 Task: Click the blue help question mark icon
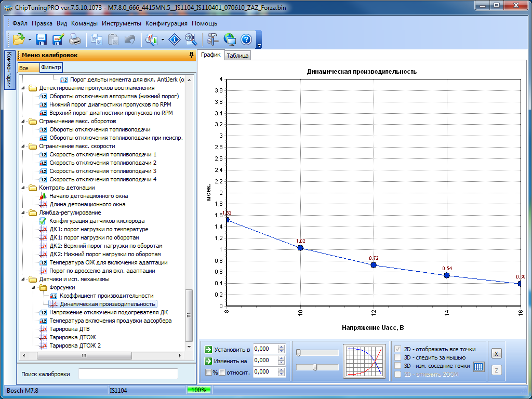[x=246, y=39]
